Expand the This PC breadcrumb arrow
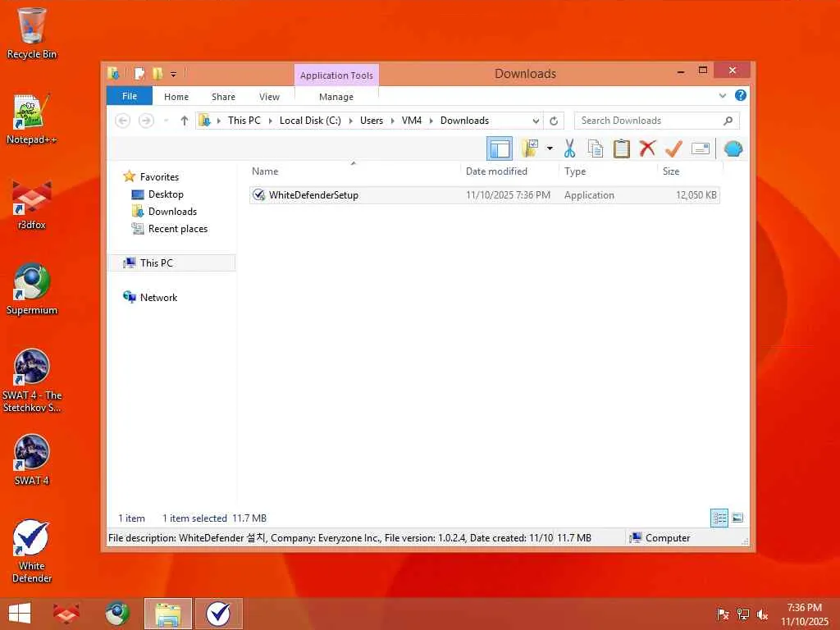Image resolution: width=840 pixels, height=630 pixels. point(270,121)
